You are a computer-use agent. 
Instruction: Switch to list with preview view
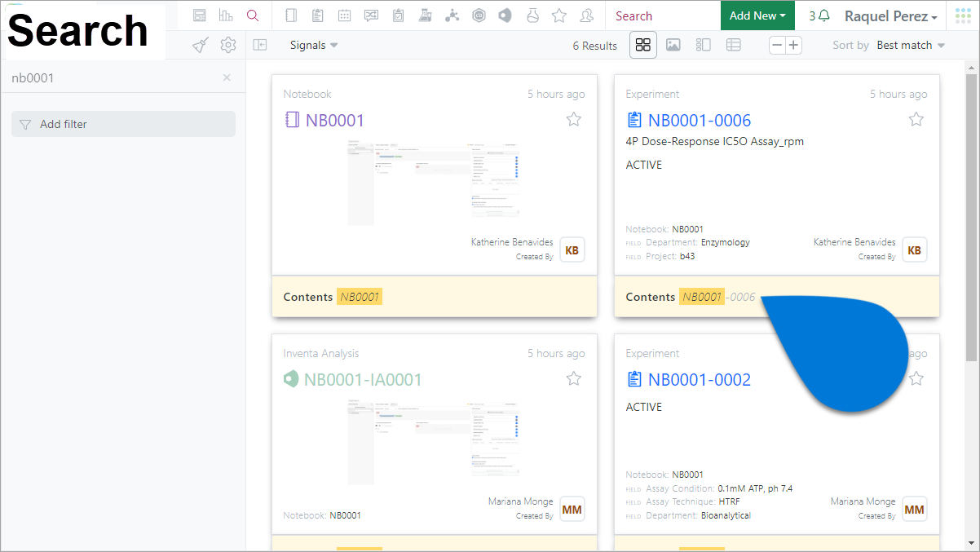[704, 45]
